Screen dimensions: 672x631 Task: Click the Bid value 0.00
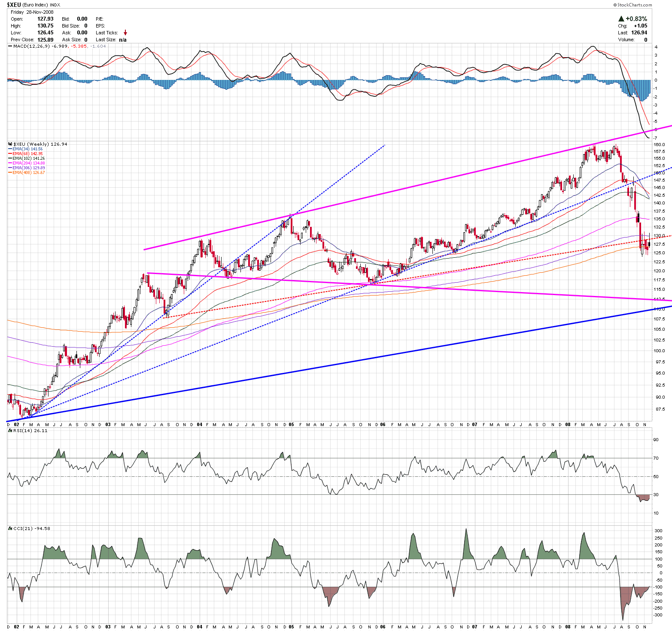[x=82, y=19]
